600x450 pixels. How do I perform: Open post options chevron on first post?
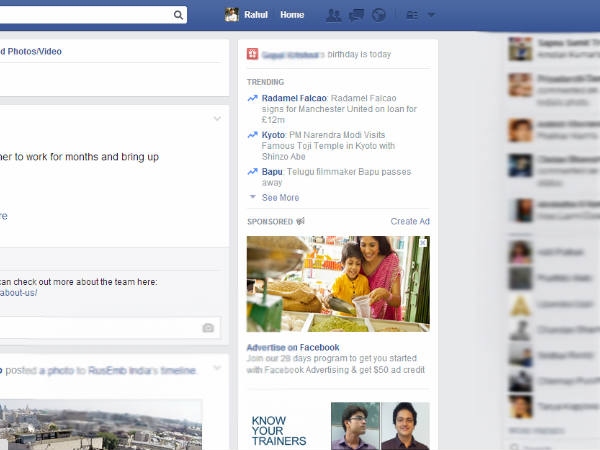[x=217, y=119]
